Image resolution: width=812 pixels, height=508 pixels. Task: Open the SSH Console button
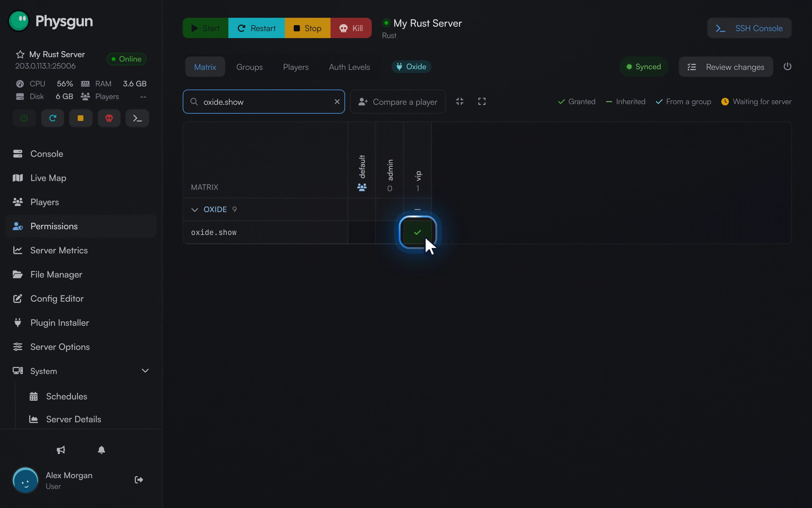click(749, 28)
